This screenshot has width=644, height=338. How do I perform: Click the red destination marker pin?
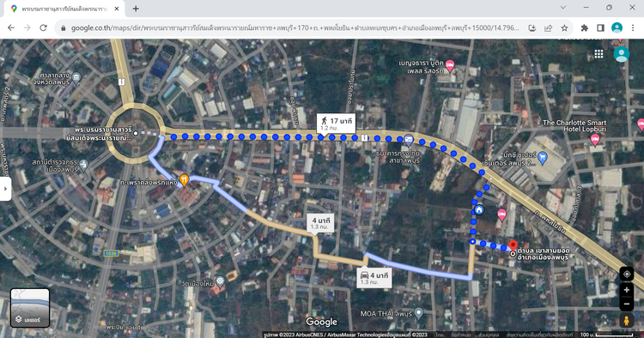[513, 245]
